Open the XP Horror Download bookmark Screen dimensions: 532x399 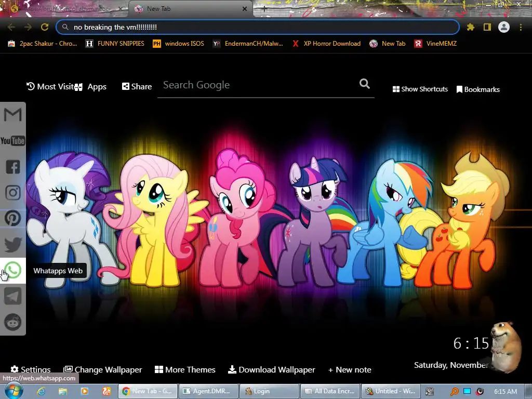coord(326,44)
